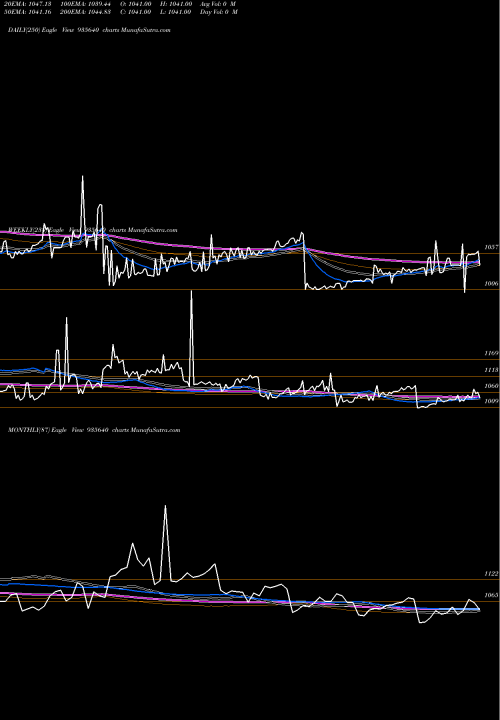The width and height of the screenshot is (500, 720).
Task: Click the high price 'H:' value
Action: pyautogui.click(x=176, y=4)
